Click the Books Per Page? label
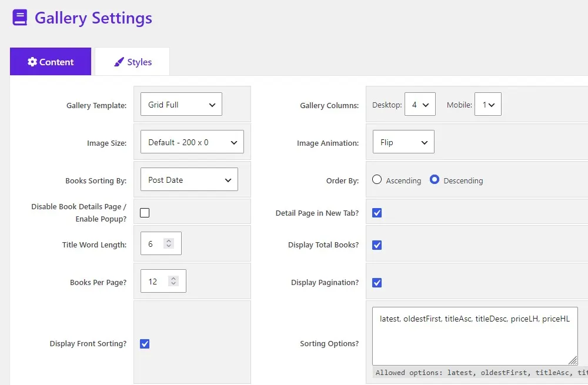 click(98, 282)
